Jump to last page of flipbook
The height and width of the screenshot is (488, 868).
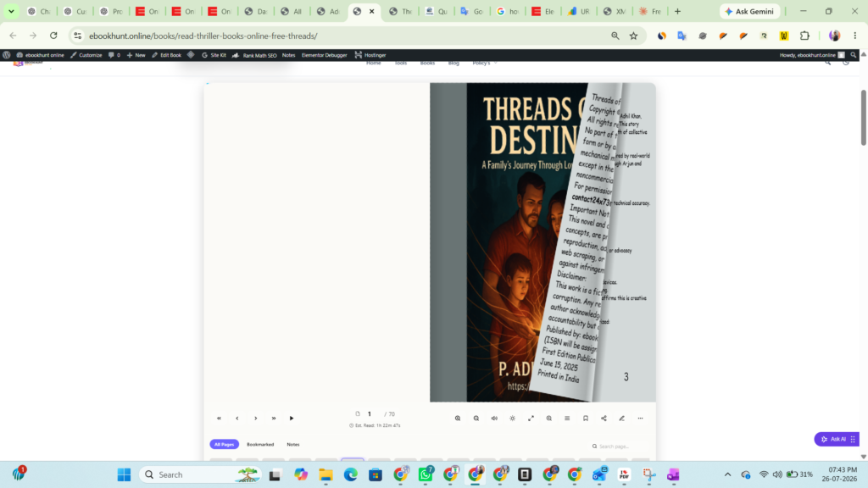pos(274,419)
